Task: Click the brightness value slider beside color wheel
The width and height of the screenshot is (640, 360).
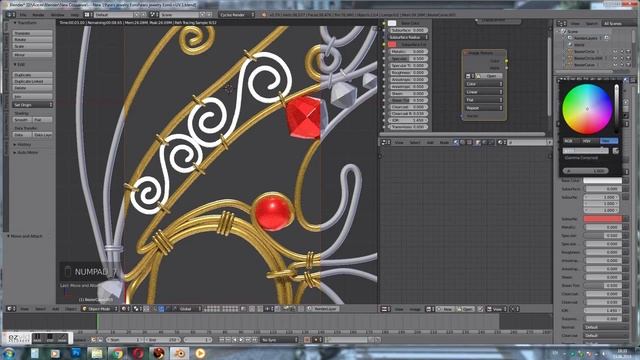Action: coord(616,109)
